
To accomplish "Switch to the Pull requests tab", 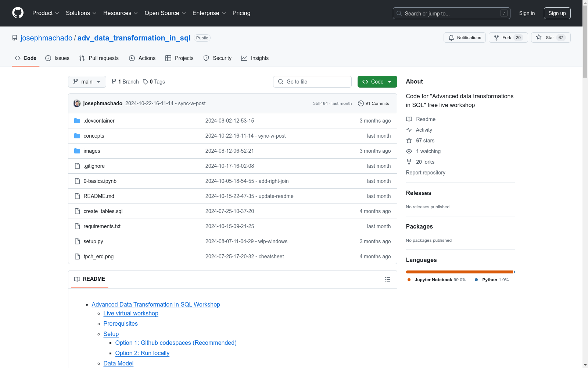I will [99, 58].
